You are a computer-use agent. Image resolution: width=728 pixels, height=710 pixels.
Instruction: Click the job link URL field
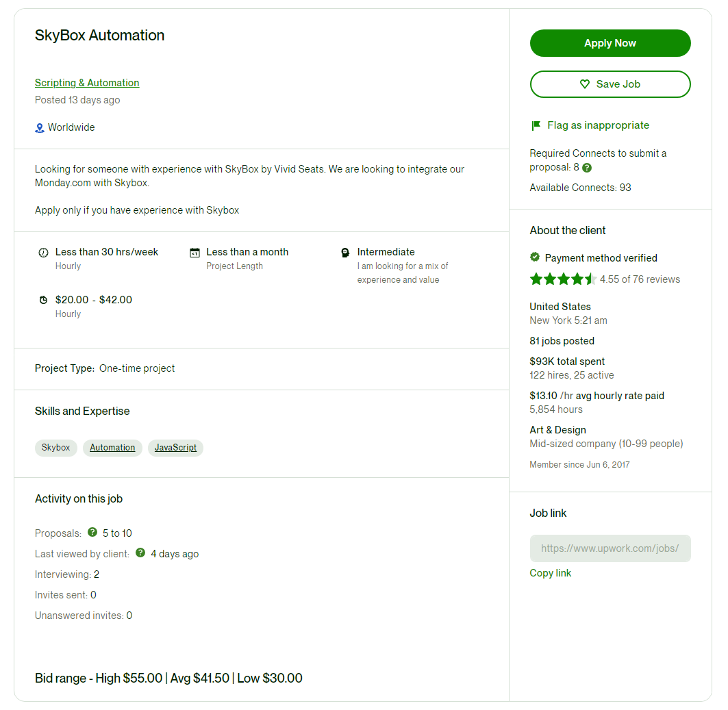click(610, 548)
